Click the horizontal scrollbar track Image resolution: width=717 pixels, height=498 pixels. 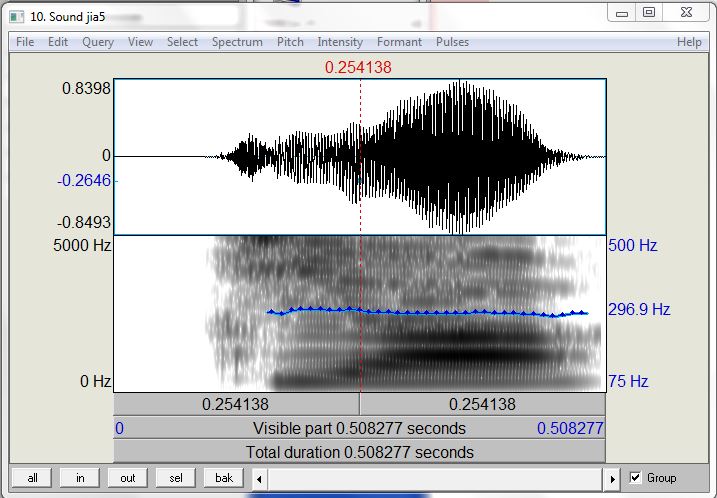tap(435, 479)
